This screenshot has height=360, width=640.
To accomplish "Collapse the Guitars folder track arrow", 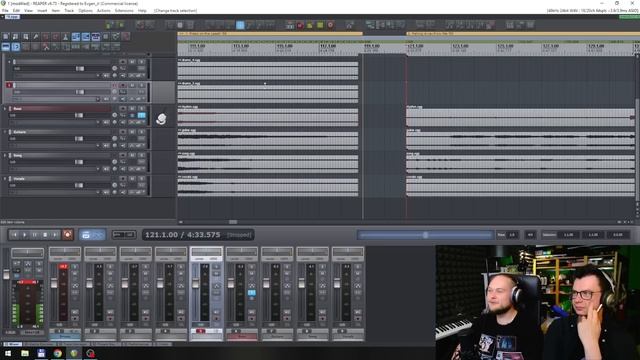I will click(5, 132).
